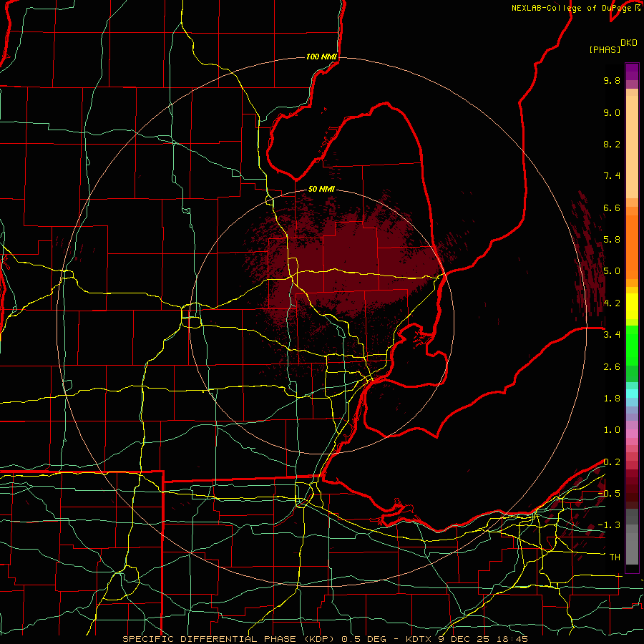Select the 4.2 scale value
Screen dimensions: 644x644
tap(612, 303)
